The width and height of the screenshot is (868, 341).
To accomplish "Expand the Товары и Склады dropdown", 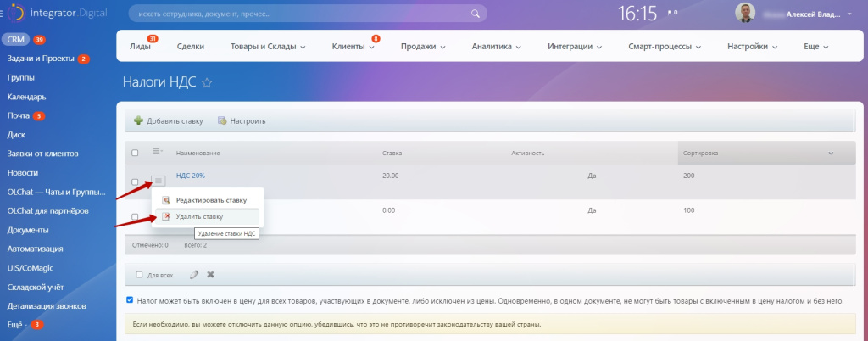I will click(x=268, y=47).
